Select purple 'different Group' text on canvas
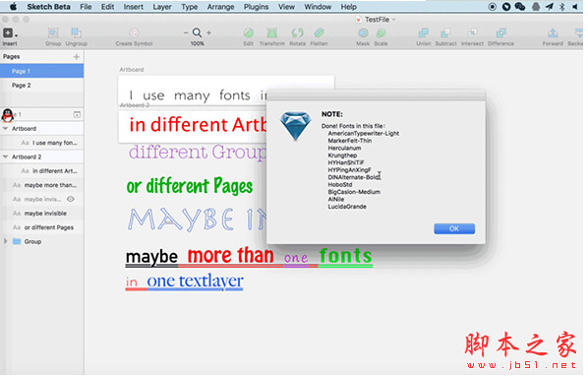This screenshot has width=588, height=376. [197, 153]
